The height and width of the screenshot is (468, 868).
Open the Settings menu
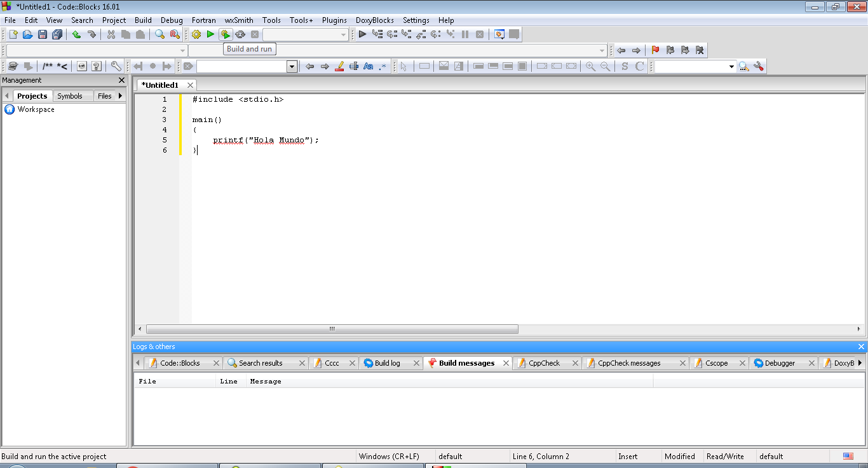coord(416,20)
